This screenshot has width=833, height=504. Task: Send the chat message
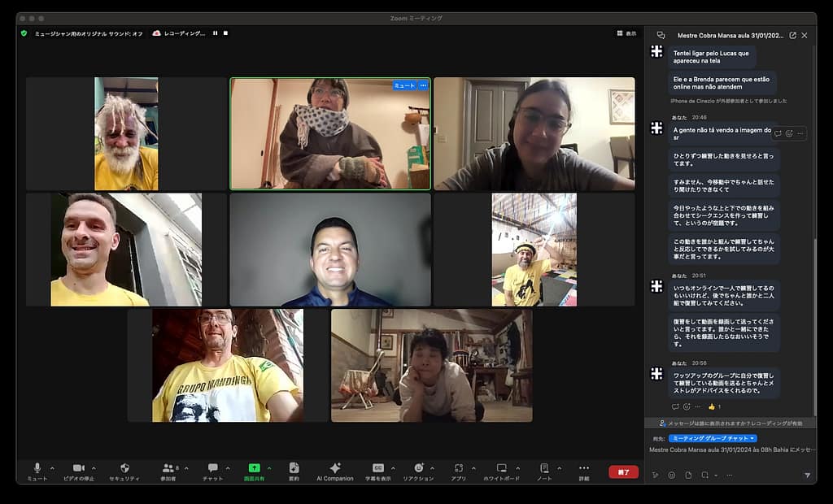coord(808,476)
